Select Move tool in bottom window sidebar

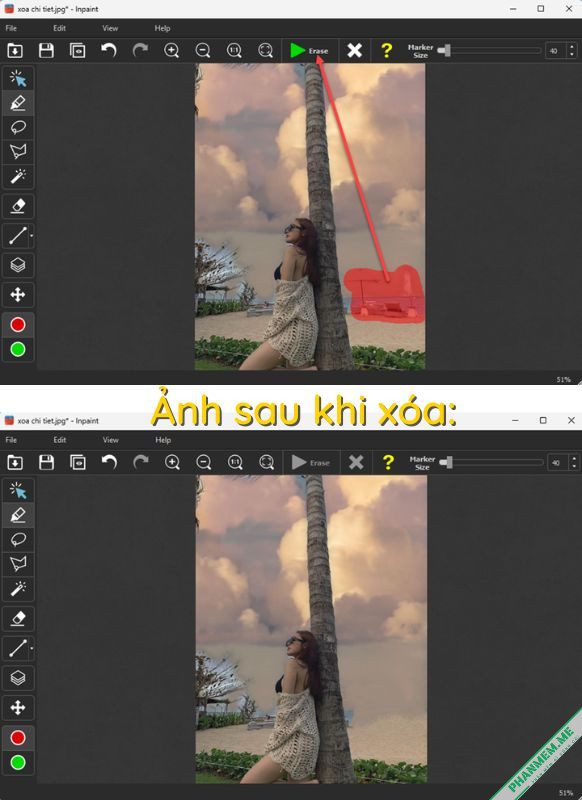pyautogui.click(x=18, y=708)
